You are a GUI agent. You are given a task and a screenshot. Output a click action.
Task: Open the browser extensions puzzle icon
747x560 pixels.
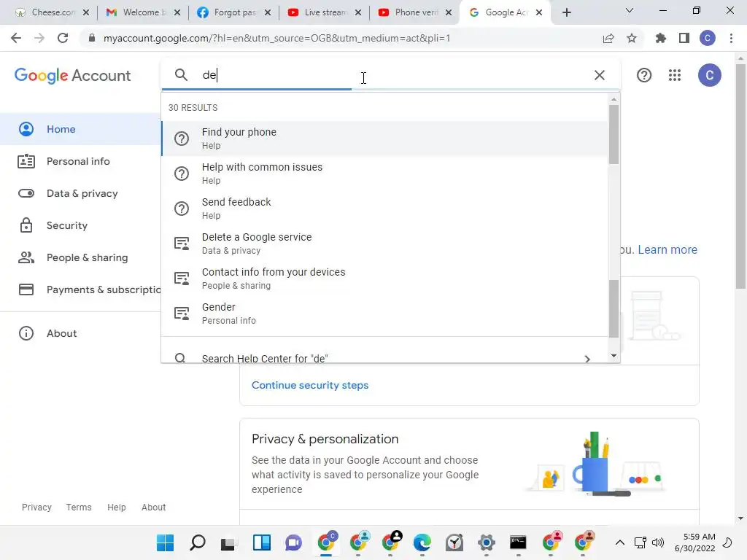pyautogui.click(x=660, y=38)
